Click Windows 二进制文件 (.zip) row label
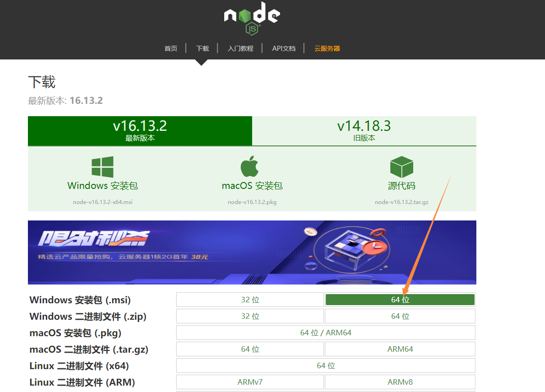 88,317
